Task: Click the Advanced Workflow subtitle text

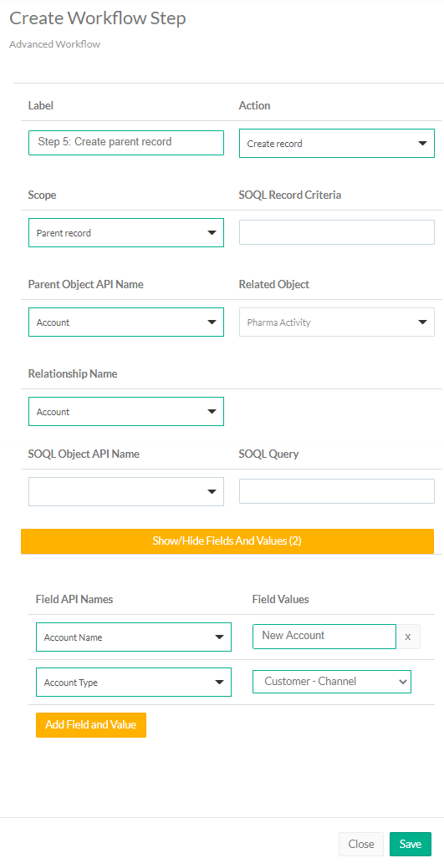Action: tap(55, 44)
